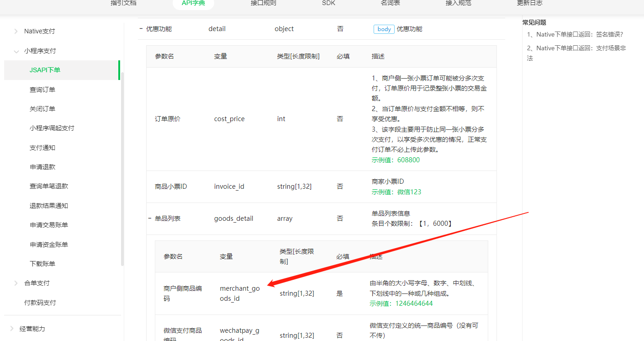Click the Native支付 sidebar label
Viewport: 644px width, 341px height.
click(x=40, y=32)
